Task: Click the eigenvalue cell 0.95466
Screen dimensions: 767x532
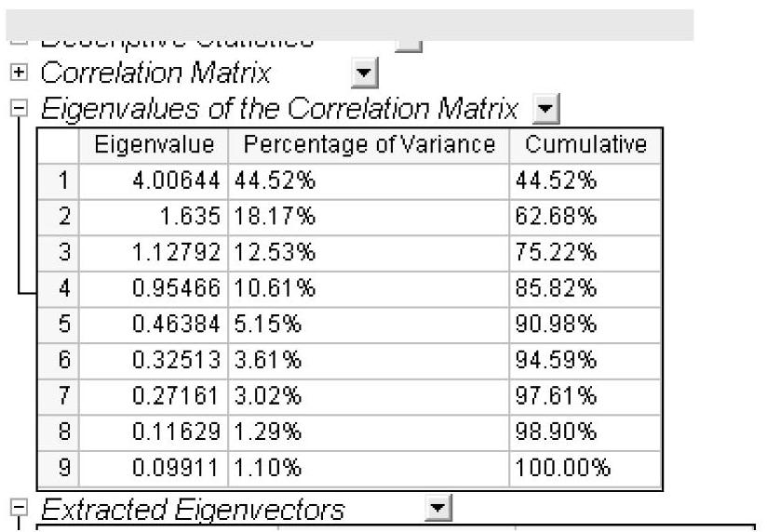Action: click(x=154, y=288)
